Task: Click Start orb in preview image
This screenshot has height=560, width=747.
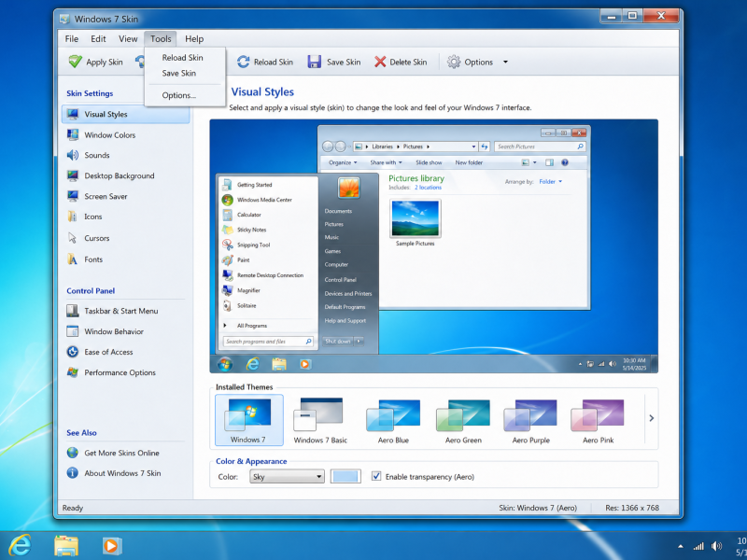Action: 225,364
